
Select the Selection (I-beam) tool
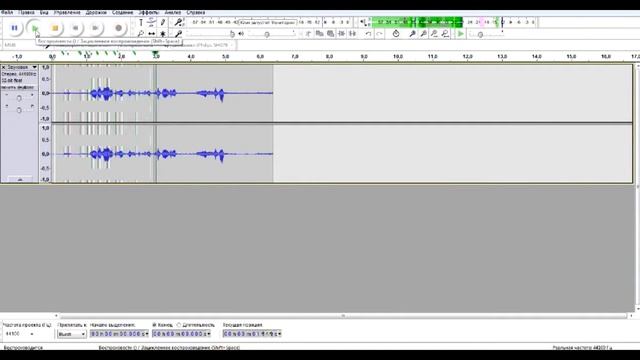pyautogui.click(x=141, y=22)
